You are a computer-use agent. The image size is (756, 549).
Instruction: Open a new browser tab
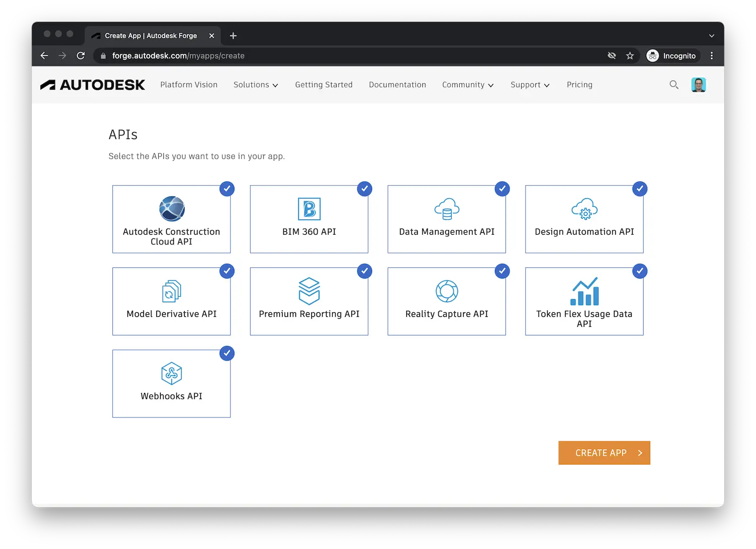[x=233, y=36]
